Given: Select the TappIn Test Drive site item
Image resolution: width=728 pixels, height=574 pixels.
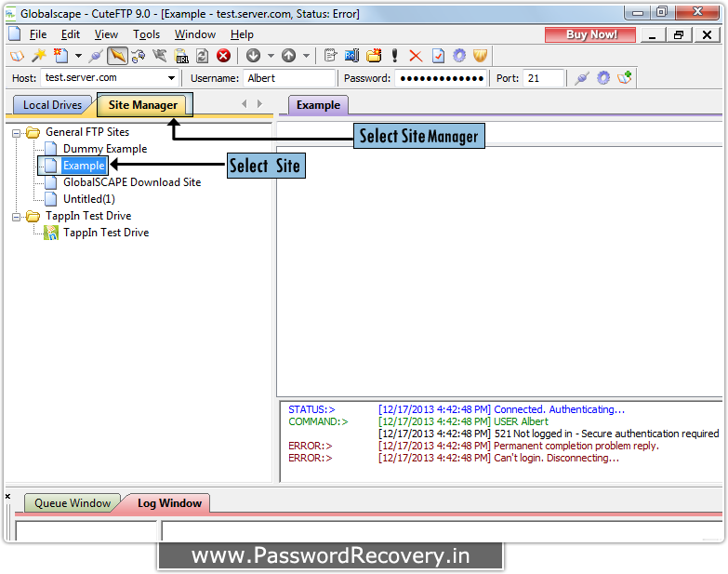Looking at the screenshot, I should pos(106,233).
